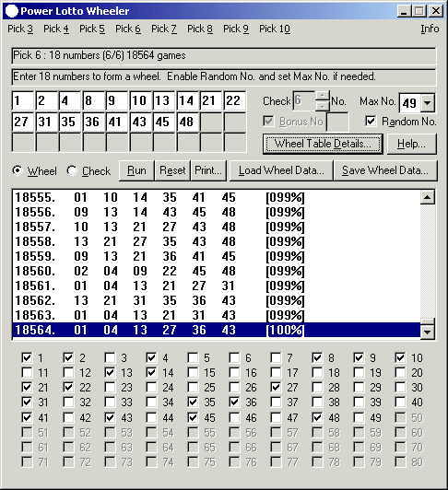
Task: Select highlighted game row 18564
Action: pyautogui.click(x=217, y=330)
